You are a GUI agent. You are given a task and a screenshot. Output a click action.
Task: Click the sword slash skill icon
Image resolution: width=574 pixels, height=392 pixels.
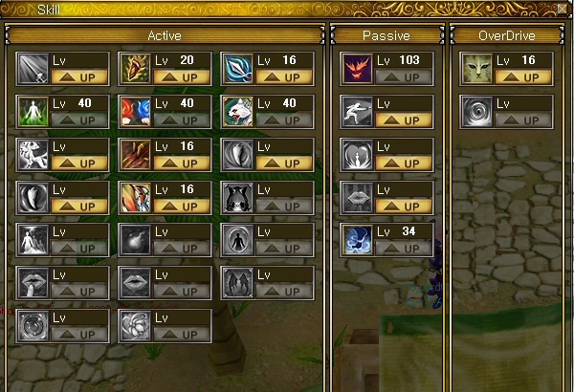click(x=33, y=69)
